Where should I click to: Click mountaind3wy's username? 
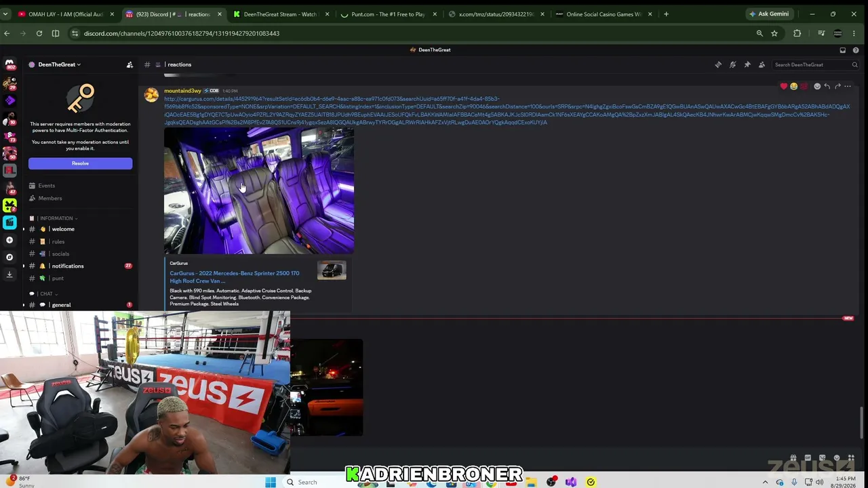[x=182, y=91]
